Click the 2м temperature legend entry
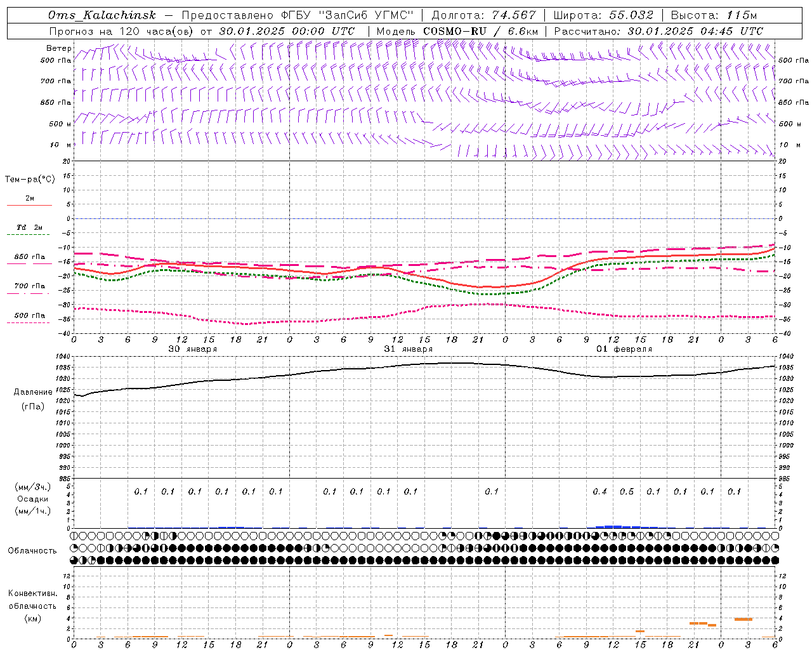This screenshot has width=812, height=650. pos(29,199)
